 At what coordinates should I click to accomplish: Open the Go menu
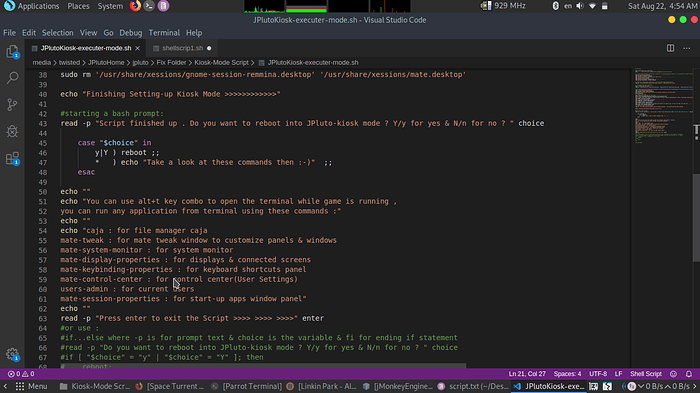click(x=108, y=33)
